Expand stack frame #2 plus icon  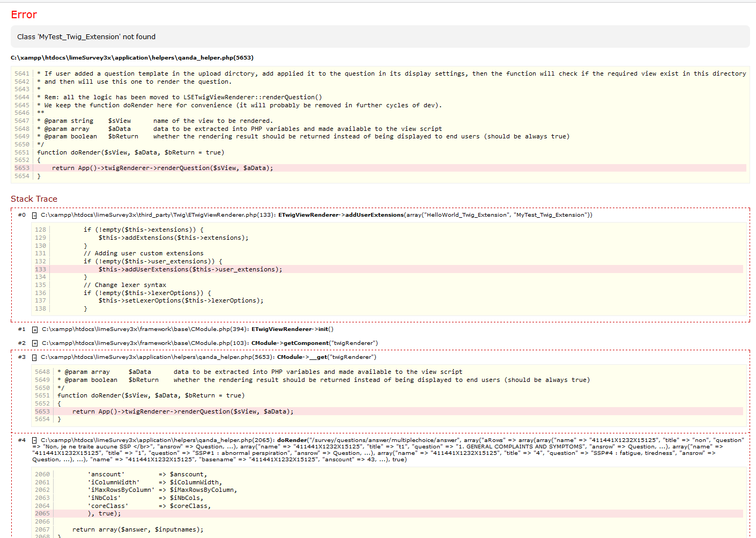[x=35, y=343]
